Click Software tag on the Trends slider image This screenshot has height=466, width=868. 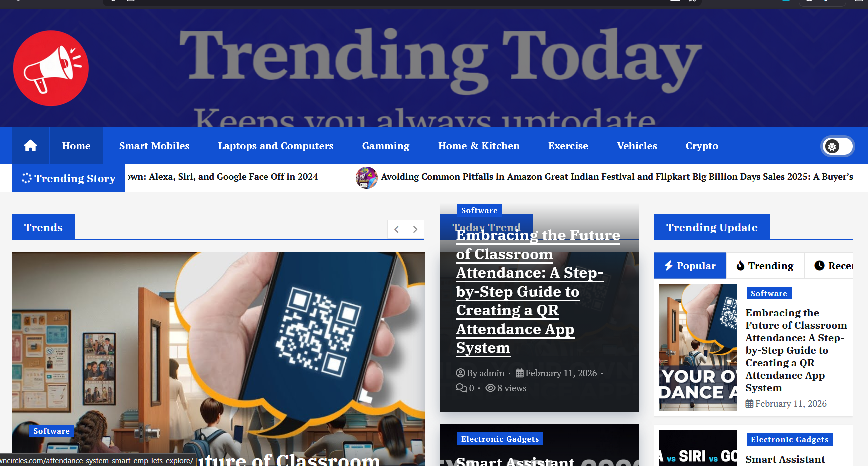click(51, 431)
